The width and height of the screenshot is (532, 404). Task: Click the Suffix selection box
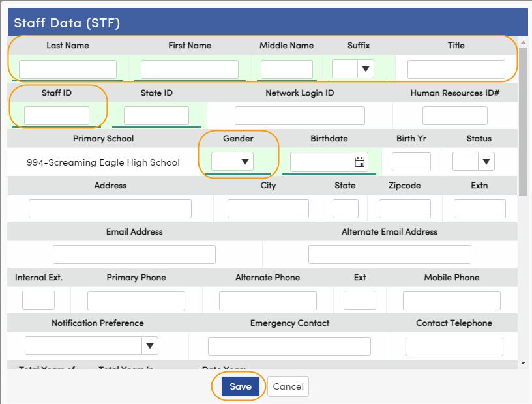pyautogui.click(x=345, y=69)
